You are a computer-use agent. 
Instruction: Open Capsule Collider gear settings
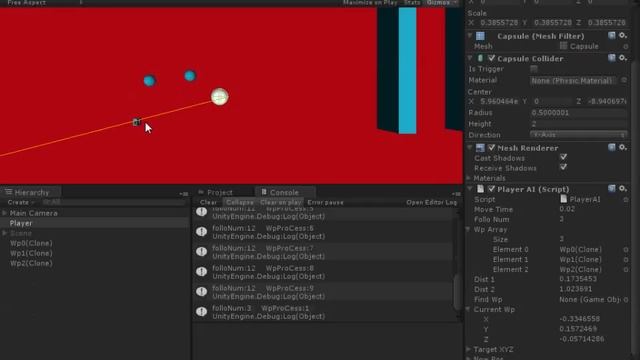click(622, 58)
